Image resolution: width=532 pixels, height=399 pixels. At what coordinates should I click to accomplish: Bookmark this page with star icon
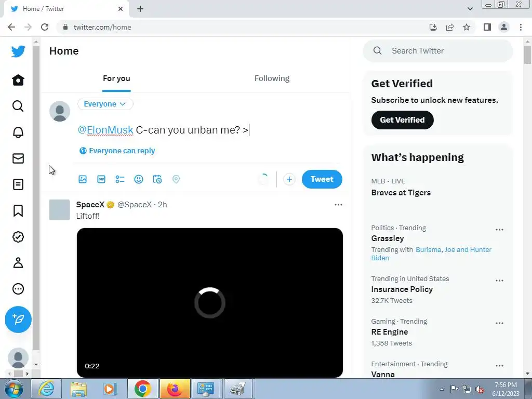[x=467, y=27]
